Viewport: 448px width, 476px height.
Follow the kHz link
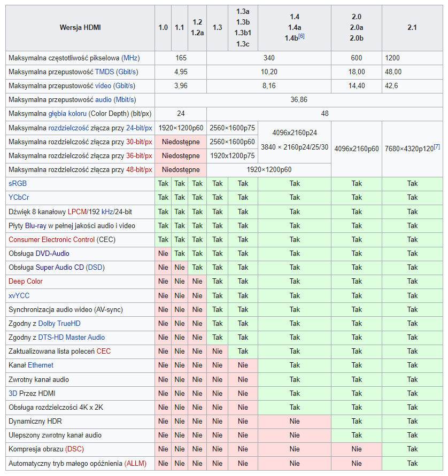(106, 212)
